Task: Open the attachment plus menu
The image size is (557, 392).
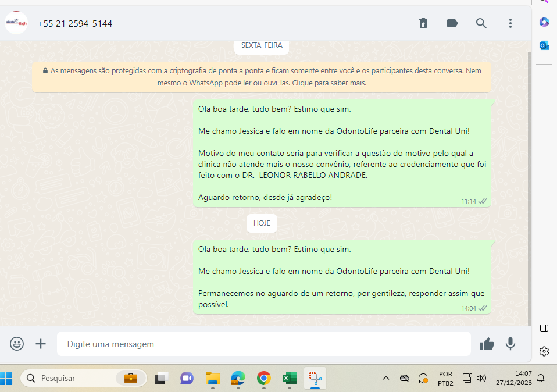Action: (x=41, y=344)
